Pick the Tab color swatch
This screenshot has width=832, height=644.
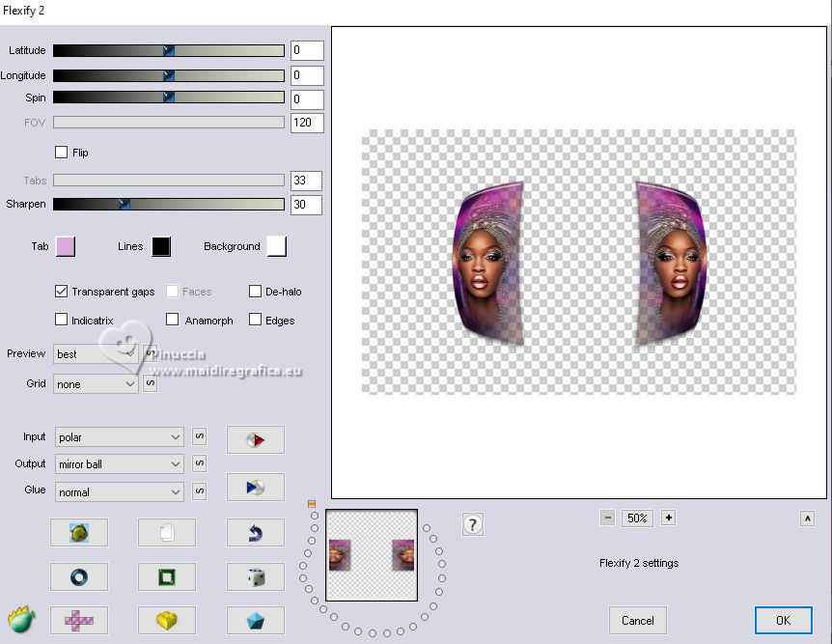point(66,246)
